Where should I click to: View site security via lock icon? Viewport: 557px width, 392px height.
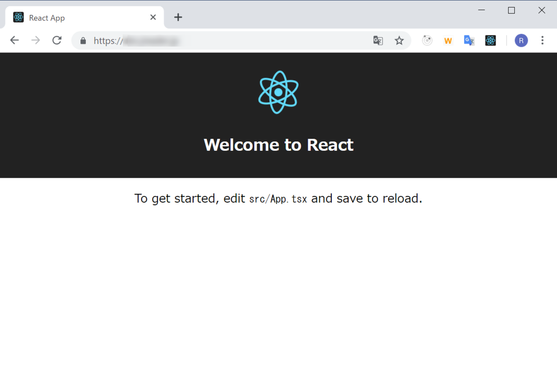pyautogui.click(x=83, y=41)
